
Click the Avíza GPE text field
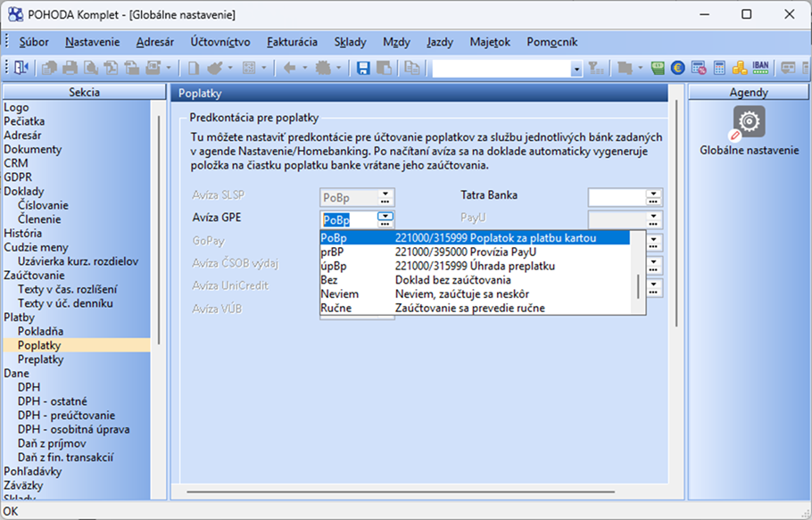point(349,219)
